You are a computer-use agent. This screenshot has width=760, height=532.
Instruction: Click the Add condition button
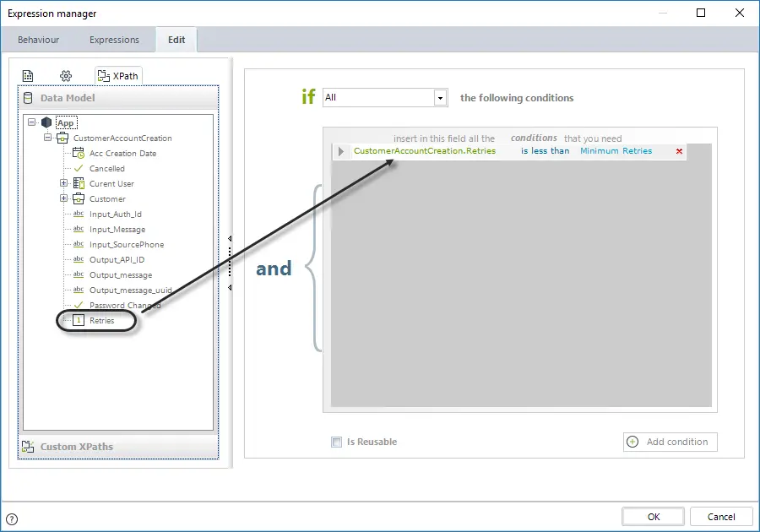[670, 442]
